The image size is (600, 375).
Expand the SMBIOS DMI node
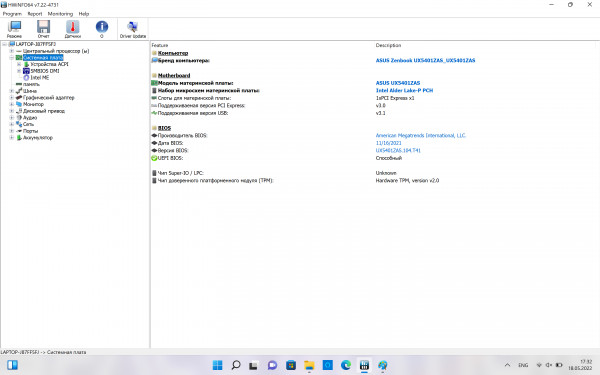pos(19,71)
